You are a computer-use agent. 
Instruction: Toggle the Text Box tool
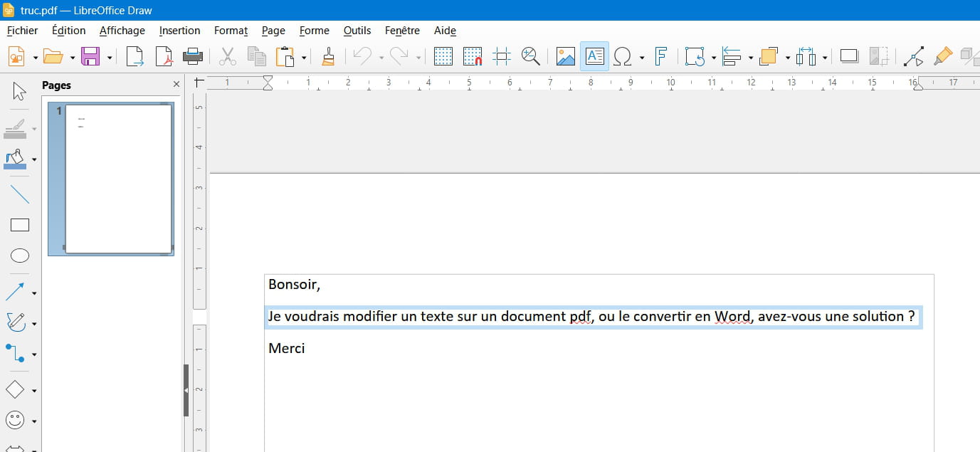coord(594,56)
